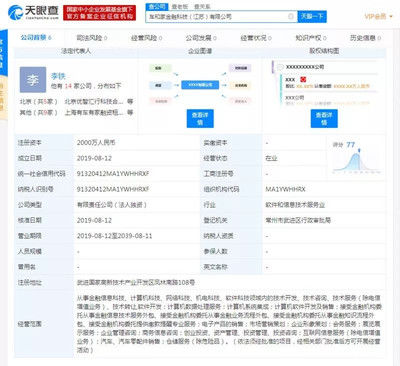The image size is (400, 366).
Task: Switch to the 知识产权 tab
Action: [x=311, y=38]
